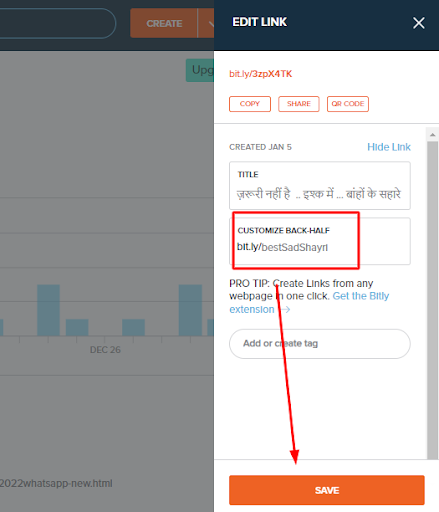Image resolution: width=439 pixels, height=512 pixels.
Task: Focus the Add or create tag field
Action: tap(320, 344)
